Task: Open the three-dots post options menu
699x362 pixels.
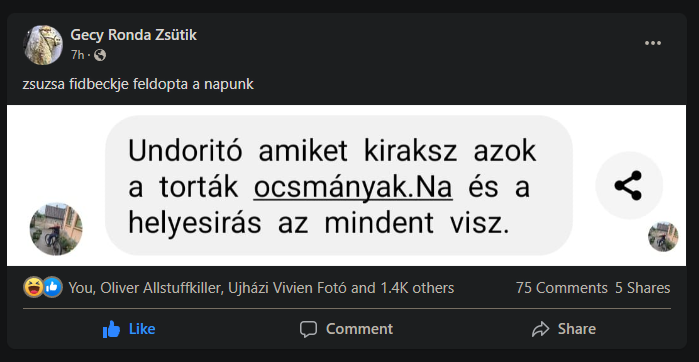Action: coord(653,43)
